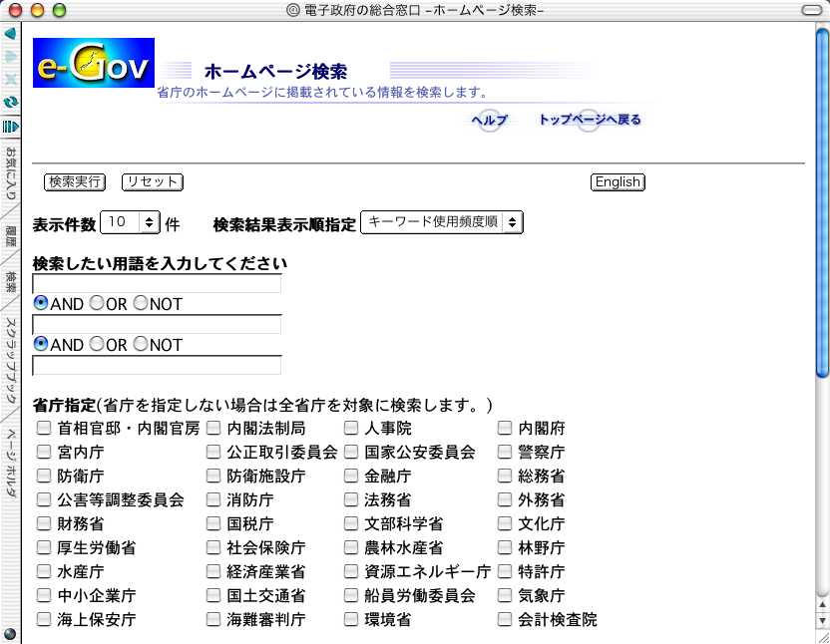Screen dimensions: 830x644
Task: Check the 公害等調整委員会 checkbox
Action: click(x=44, y=499)
